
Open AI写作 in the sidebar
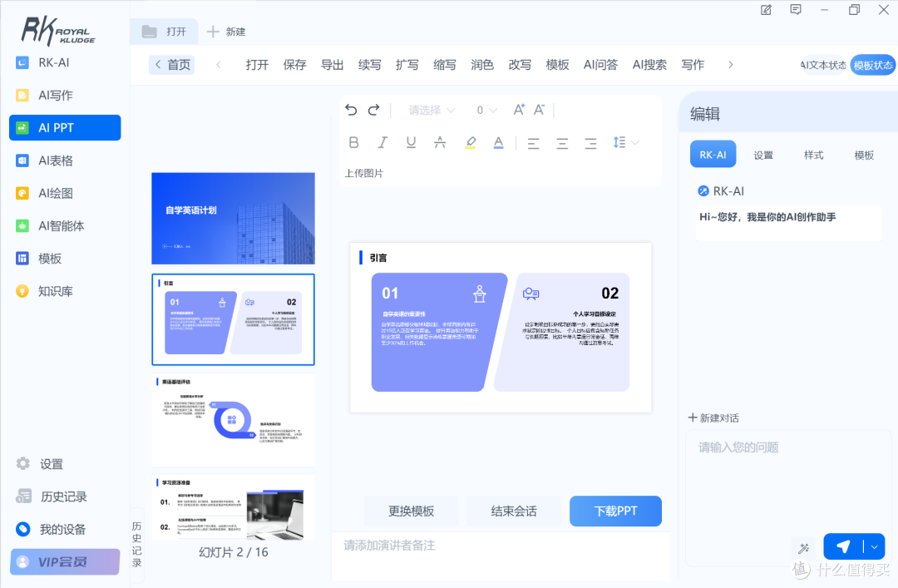(x=65, y=95)
